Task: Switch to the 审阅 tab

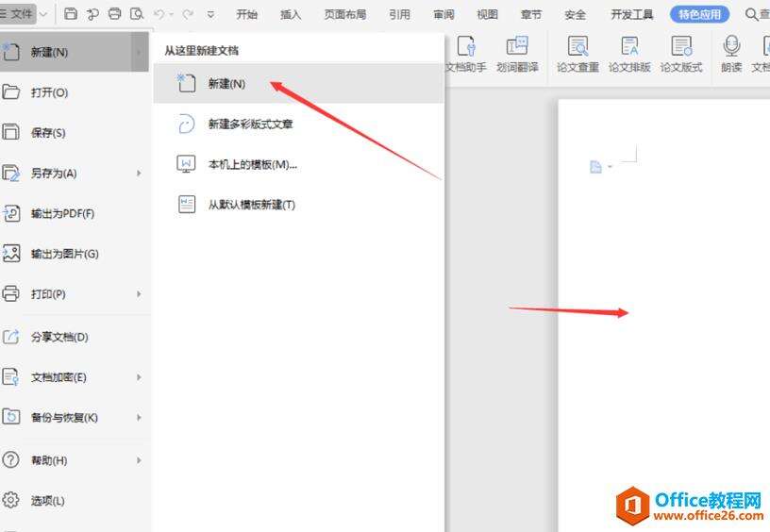Action: [x=444, y=15]
